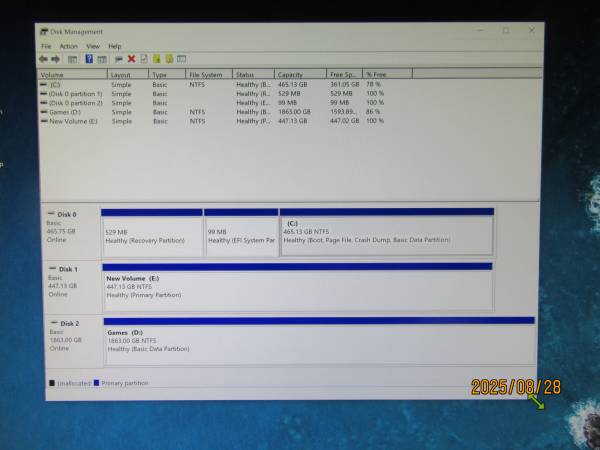The height and width of the screenshot is (450, 600).
Task: Sort by the Free Space column header
Action: pos(345,74)
